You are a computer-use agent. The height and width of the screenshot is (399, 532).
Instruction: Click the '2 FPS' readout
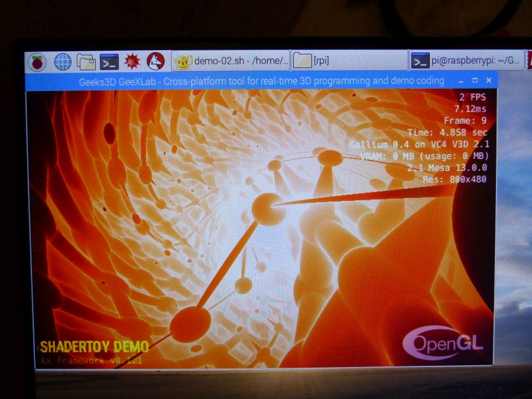point(473,98)
